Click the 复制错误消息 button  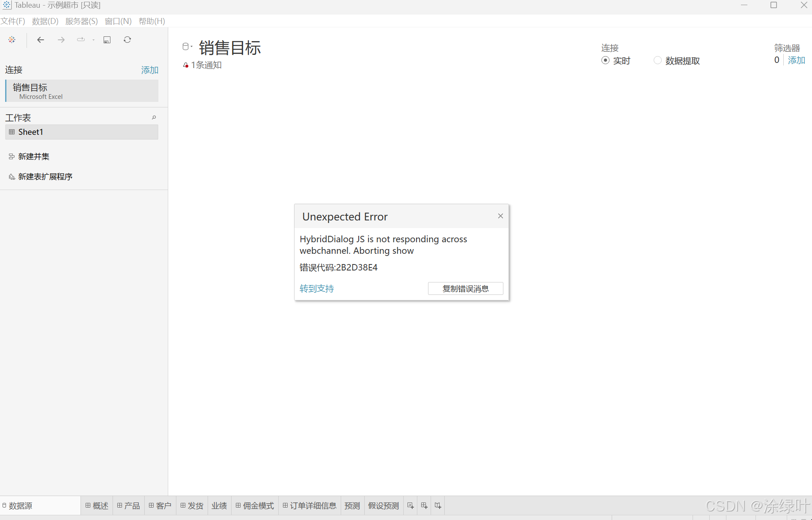(x=465, y=288)
